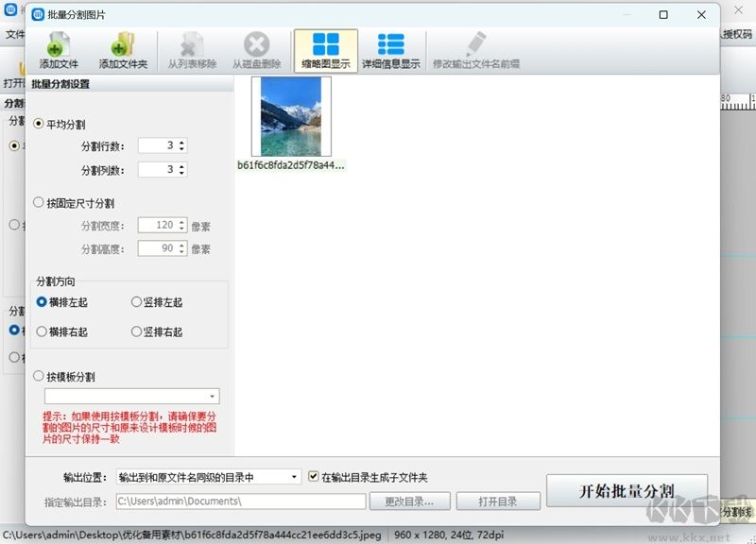Open the 输出位置 output location dropdown

pyautogui.click(x=292, y=477)
